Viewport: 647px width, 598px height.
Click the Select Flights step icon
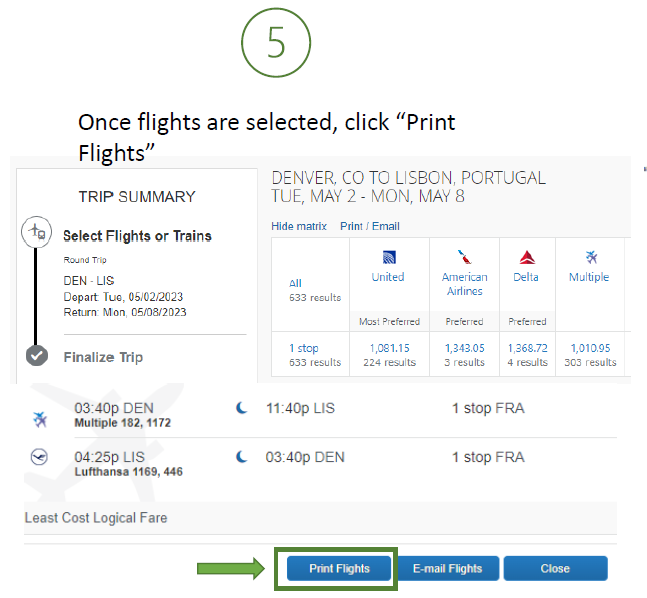point(36,233)
